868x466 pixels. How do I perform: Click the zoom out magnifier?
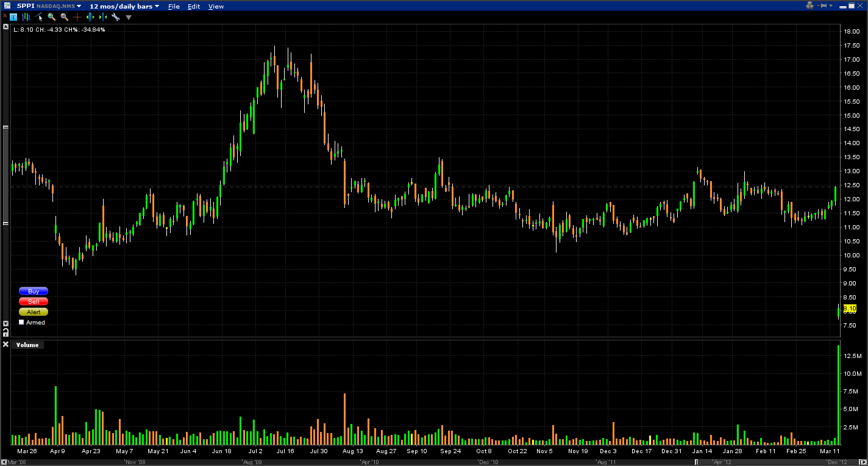pos(64,17)
